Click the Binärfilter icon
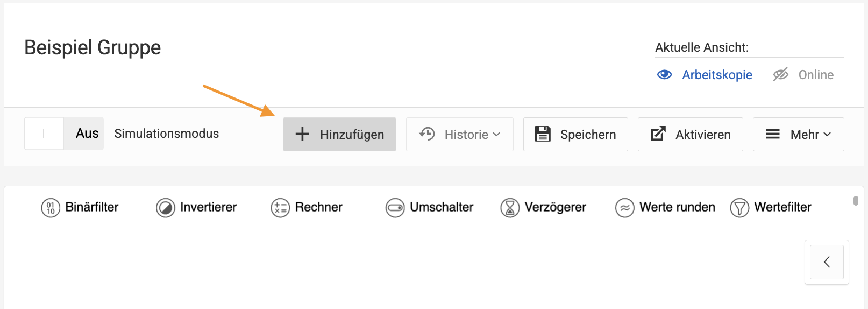Image resolution: width=868 pixels, height=309 pixels. click(x=51, y=208)
